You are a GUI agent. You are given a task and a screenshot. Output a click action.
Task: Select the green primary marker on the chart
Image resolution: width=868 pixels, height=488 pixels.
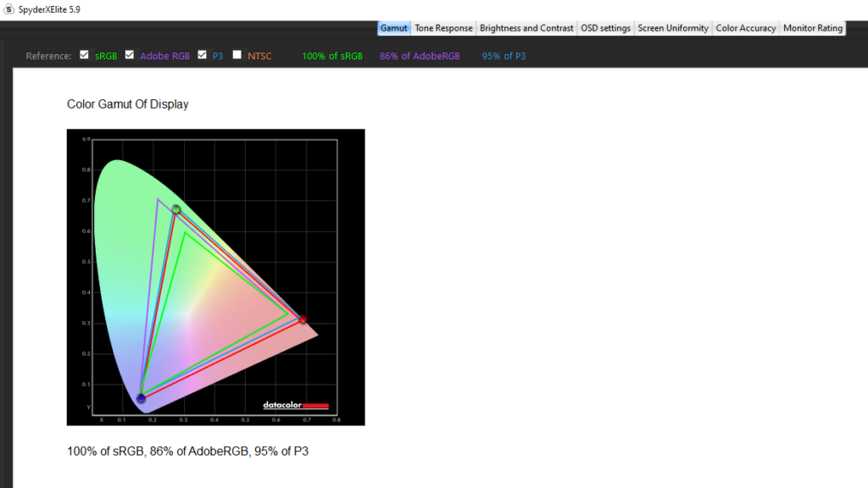176,209
